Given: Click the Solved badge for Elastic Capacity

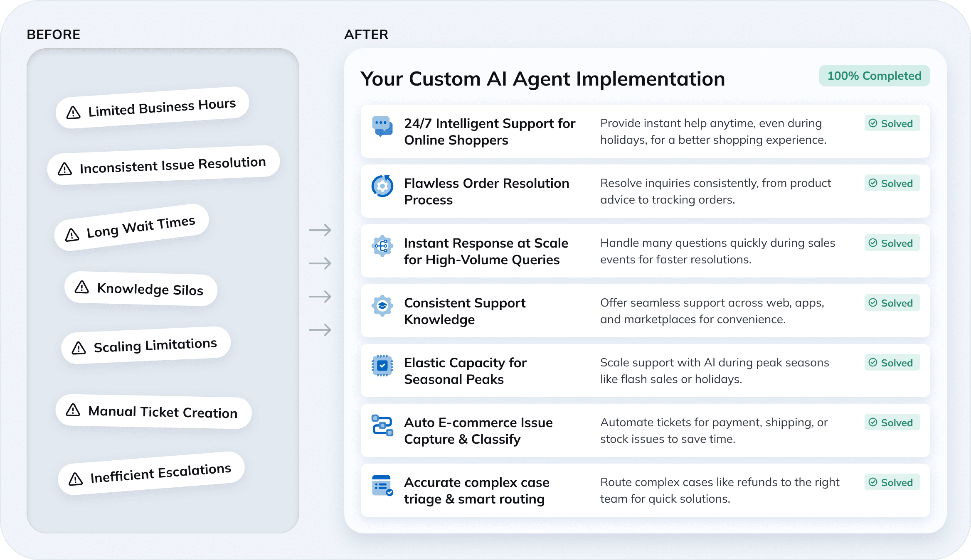Looking at the screenshot, I should (892, 363).
